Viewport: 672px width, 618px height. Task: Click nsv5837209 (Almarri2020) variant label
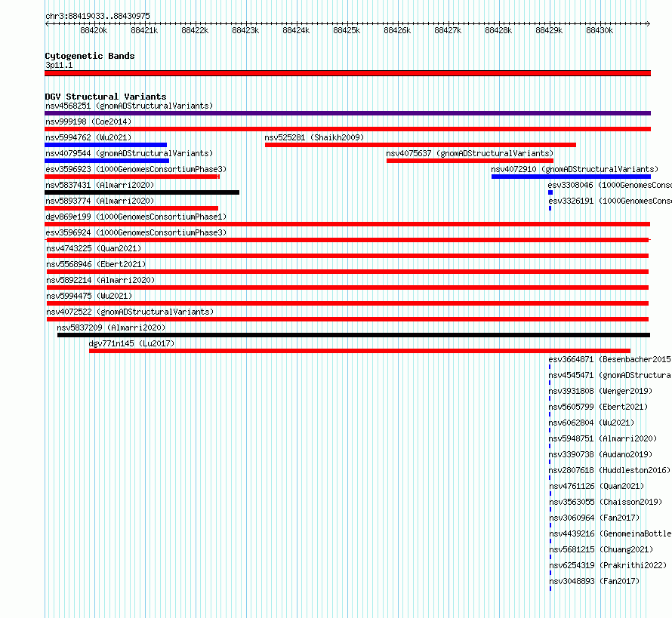(111, 327)
